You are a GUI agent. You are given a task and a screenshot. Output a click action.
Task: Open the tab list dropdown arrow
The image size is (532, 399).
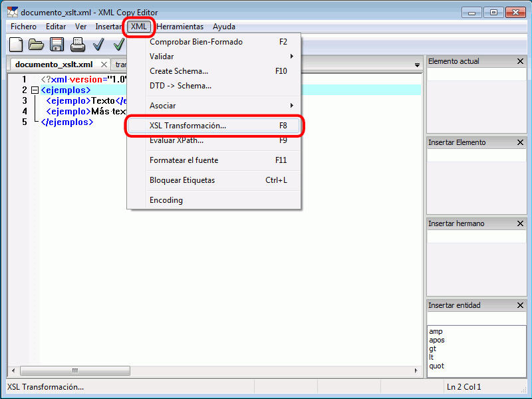pyautogui.click(x=418, y=65)
